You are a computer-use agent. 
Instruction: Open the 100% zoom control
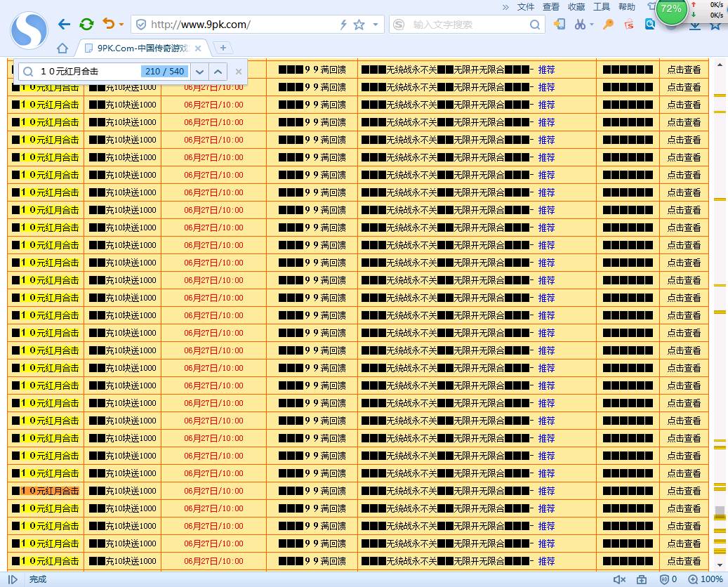pyautogui.click(x=706, y=579)
